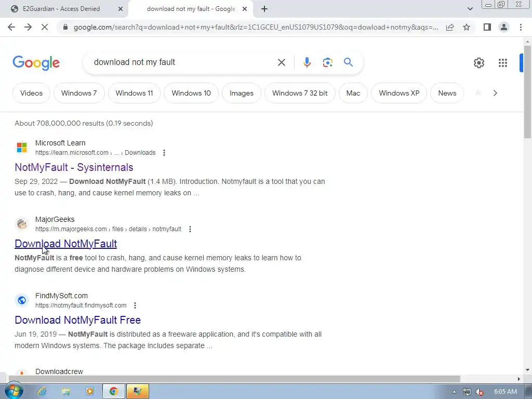
Task: Switch to the E2Guardian Access Denied tab
Action: coord(61,9)
